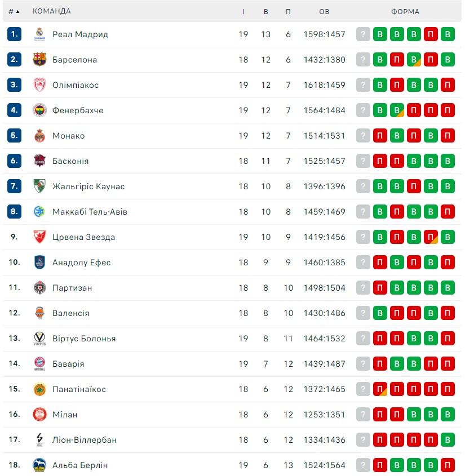This screenshot has height=476, width=465.
Task: Click the Real Madrid team logo
Action: tap(39, 34)
